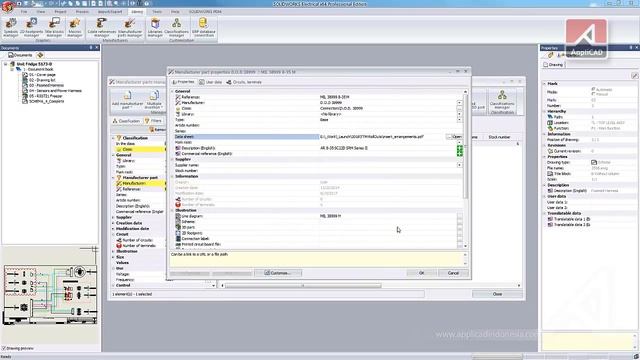Open the ERP database connection
Screen dimensions: 640x360
pyautogui.click(x=203, y=27)
